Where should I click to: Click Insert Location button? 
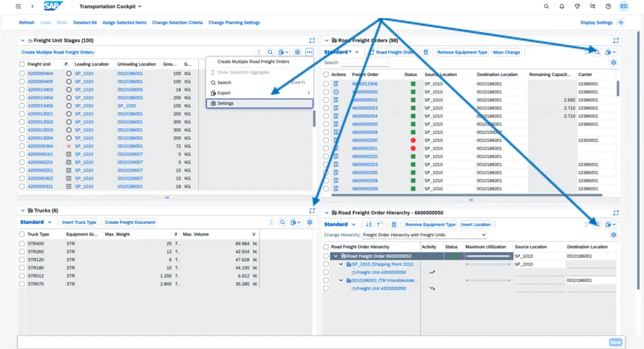click(x=476, y=224)
